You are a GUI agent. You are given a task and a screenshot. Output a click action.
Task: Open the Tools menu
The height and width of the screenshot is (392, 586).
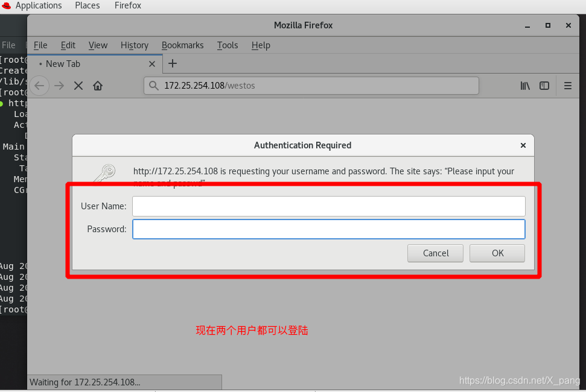coord(228,45)
